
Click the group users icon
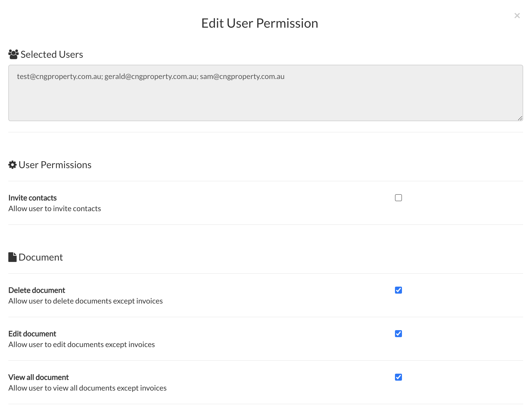(x=13, y=54)
